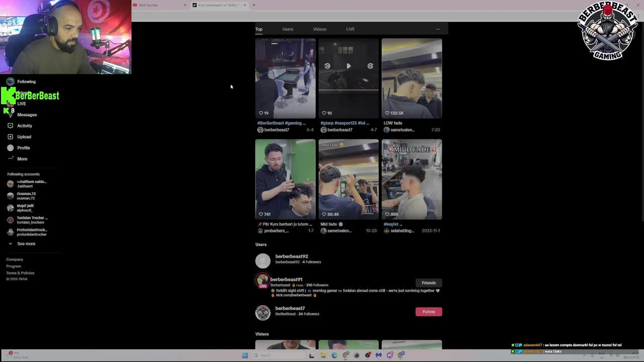Image resolution: width=644 pixels, height=362 pixels.
Task: Open tunisian_truckers following account
Action: coord(27,220)
